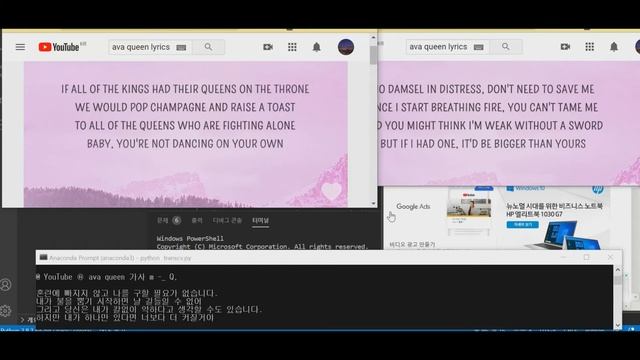
Task: Open the Google Ads link below the right video
Action: 413,207
